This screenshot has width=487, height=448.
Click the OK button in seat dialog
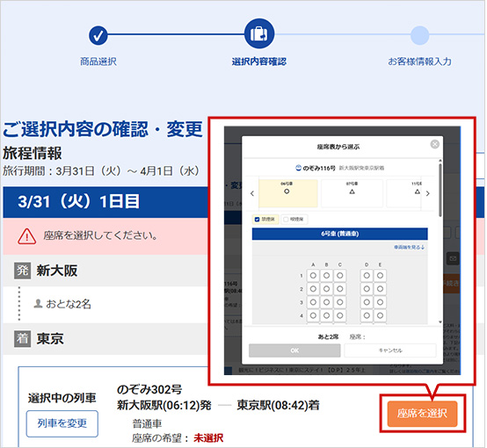(x=294, y=350)
